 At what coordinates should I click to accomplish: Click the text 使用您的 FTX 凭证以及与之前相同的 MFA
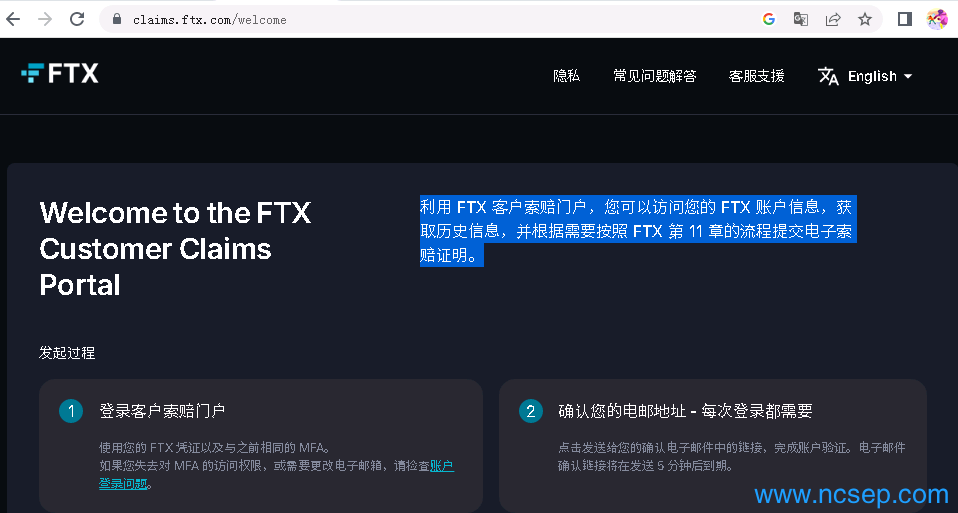click(216, 448)
